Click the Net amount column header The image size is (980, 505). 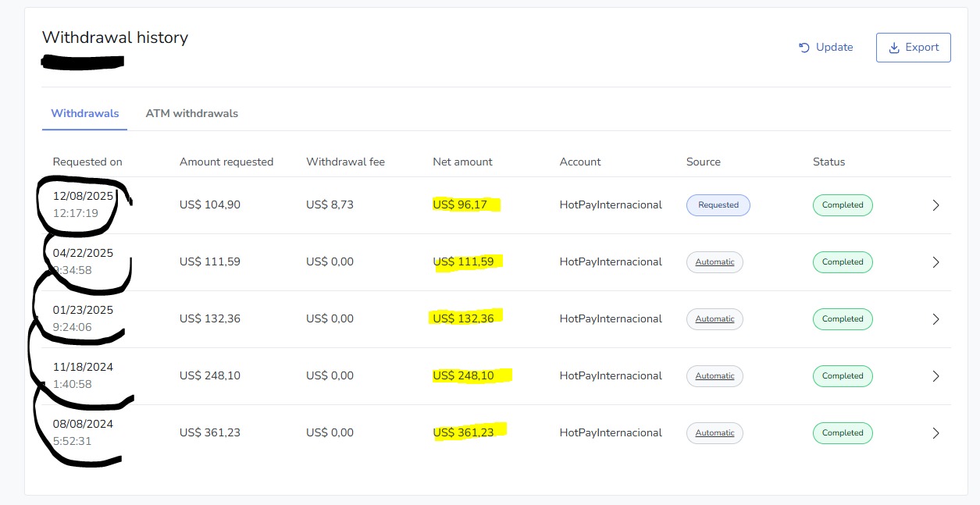point(462,162)
